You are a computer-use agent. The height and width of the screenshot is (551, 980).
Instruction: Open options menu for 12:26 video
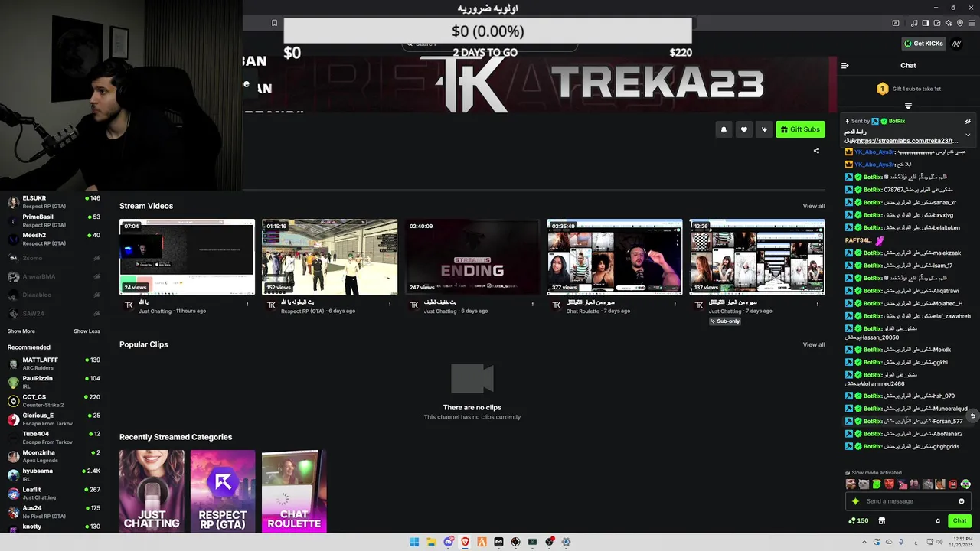[817, 304]
